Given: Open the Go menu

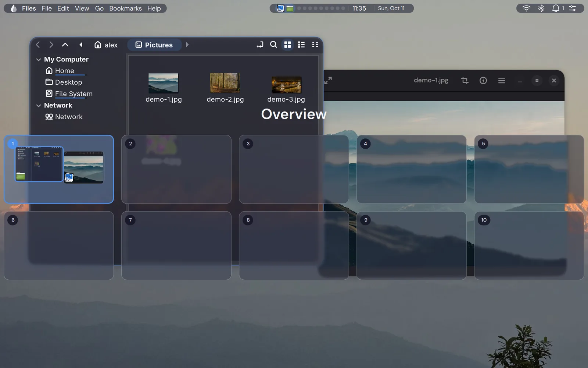Looking at the screenshot, I should tap(99, 8).
